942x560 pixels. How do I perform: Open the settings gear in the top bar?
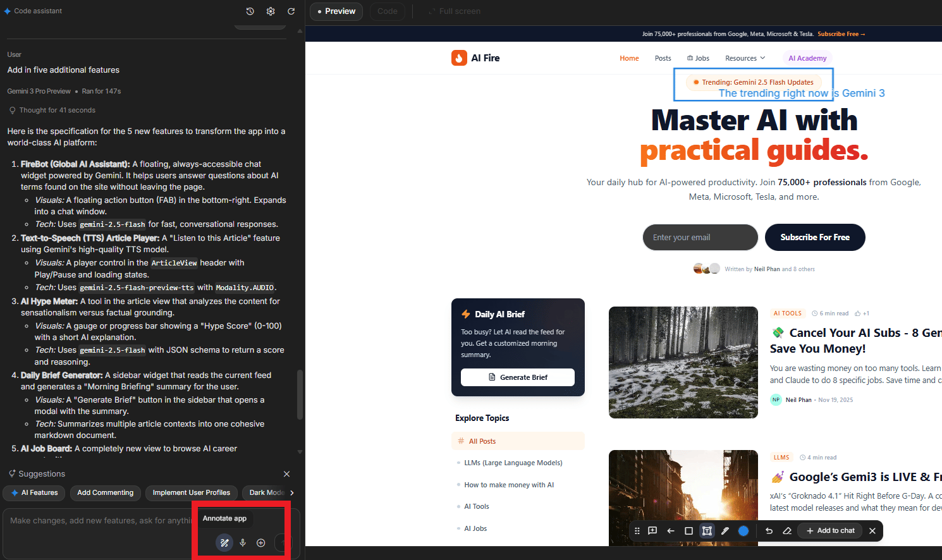(270, 11)
